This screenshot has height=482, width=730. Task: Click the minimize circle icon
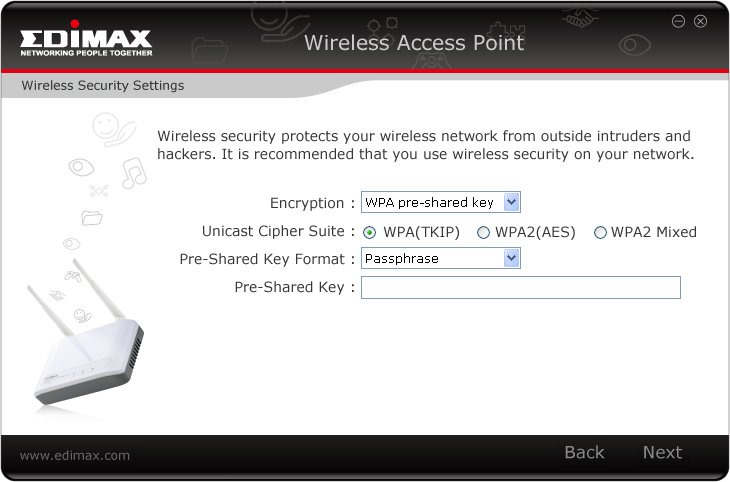coord(678,21)
